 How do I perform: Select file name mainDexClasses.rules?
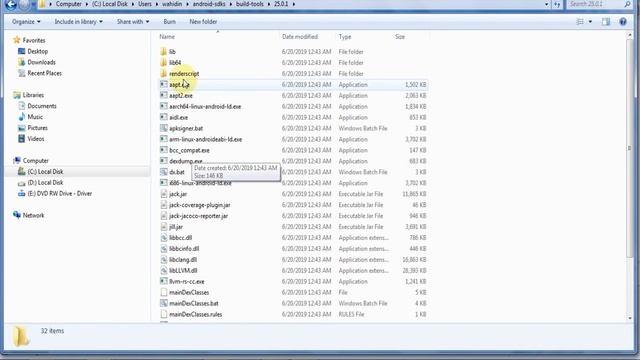pos(196,315)
